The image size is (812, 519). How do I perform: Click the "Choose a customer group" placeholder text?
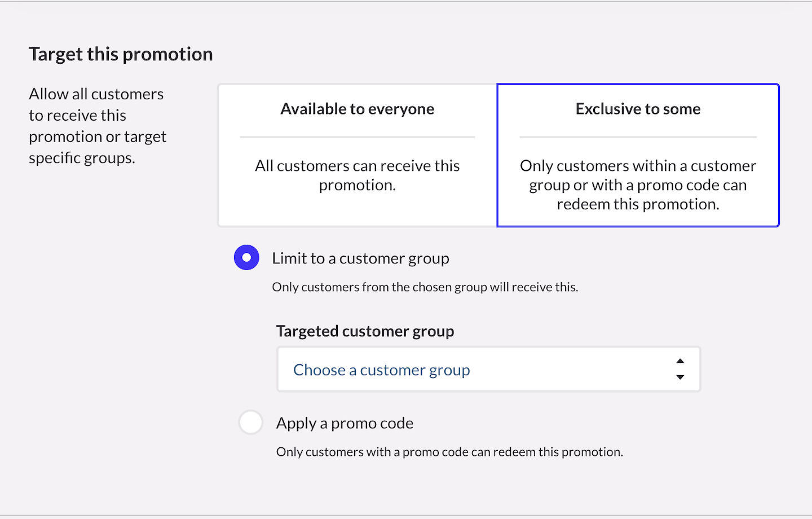(381, 370)
